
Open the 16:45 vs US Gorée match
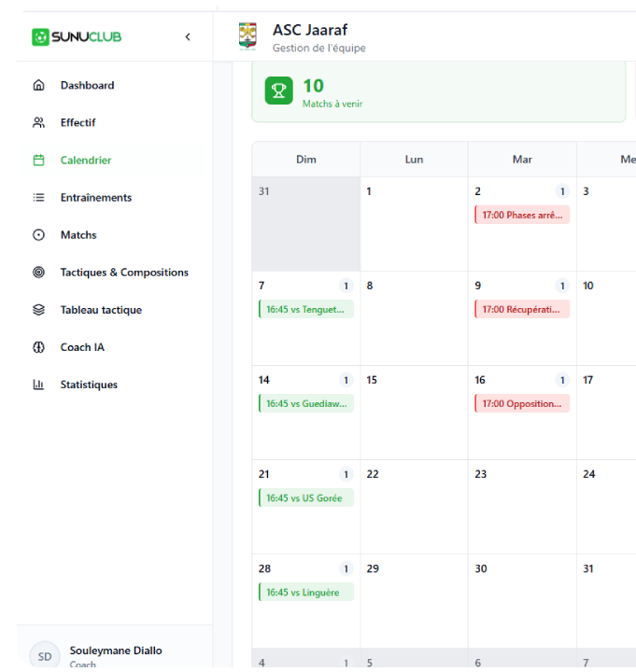306,497
